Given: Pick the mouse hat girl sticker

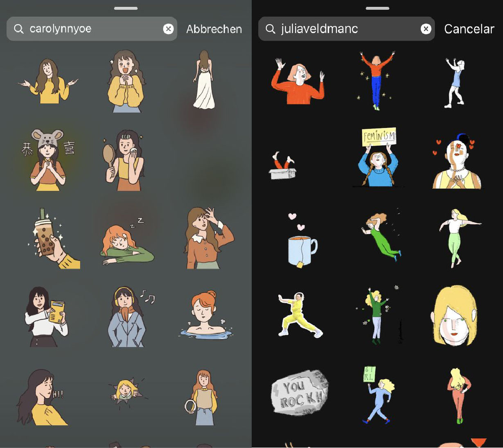Looking at the screenshot, I should click(48, 161).
